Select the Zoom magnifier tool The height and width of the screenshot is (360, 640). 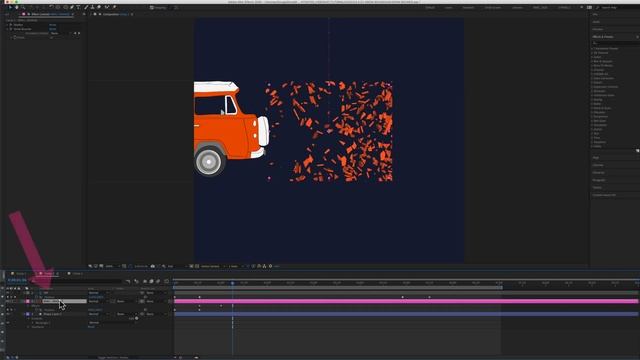click(23, 7)
